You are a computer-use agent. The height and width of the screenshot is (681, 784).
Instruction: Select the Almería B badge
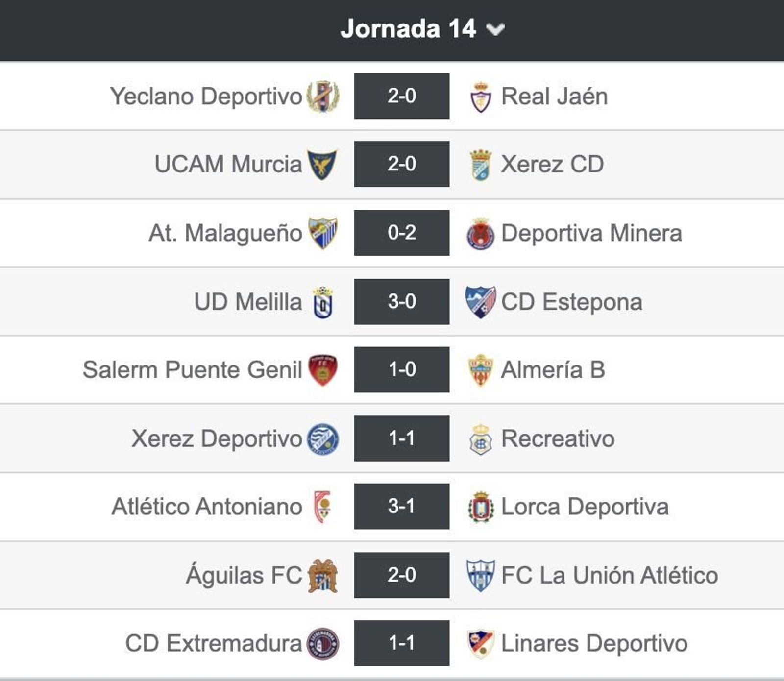[480, 369]
